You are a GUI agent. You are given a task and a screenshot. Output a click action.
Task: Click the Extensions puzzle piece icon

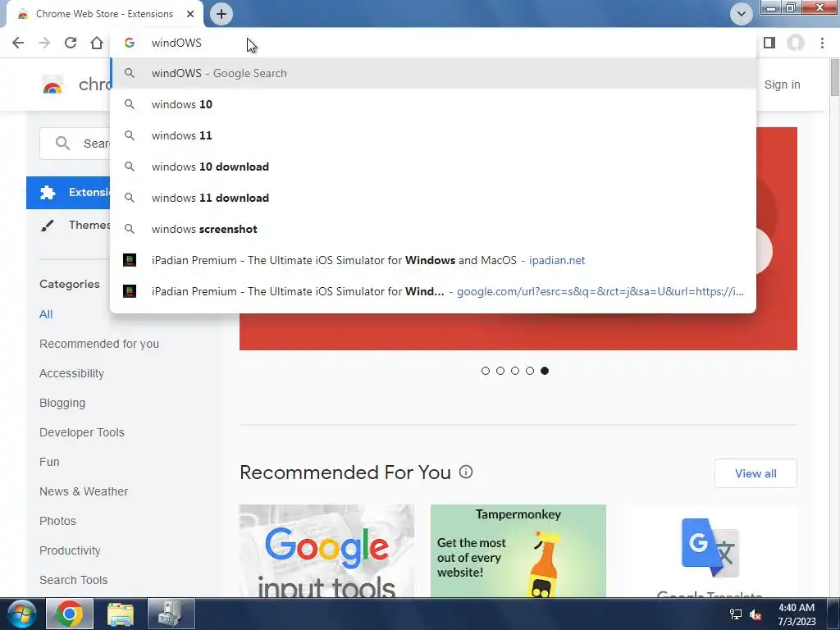[x=48, y=192]
